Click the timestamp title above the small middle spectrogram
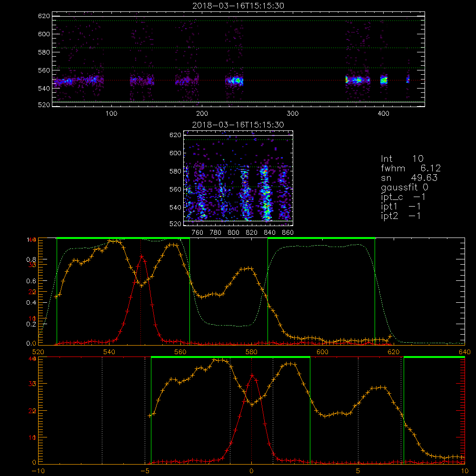 pos(238,125)
